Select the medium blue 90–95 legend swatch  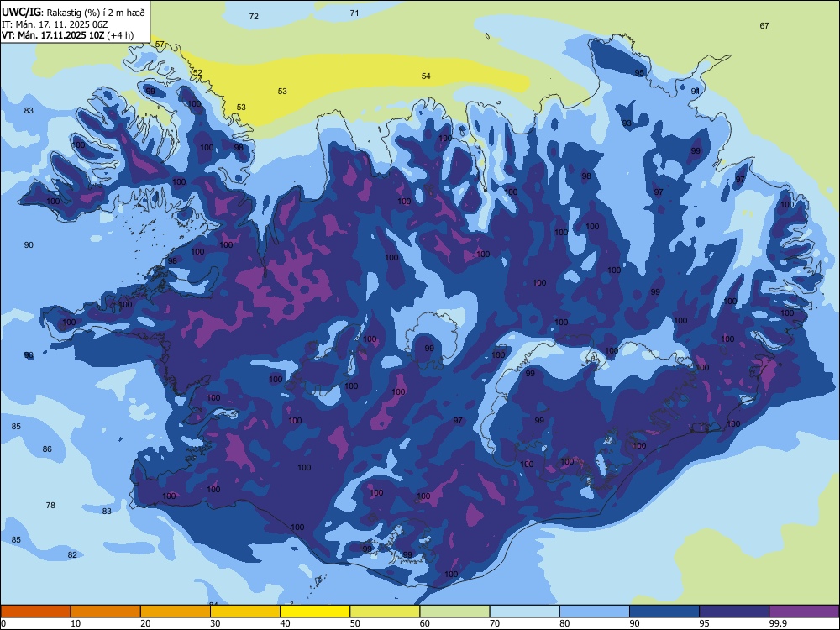point(664,612)
